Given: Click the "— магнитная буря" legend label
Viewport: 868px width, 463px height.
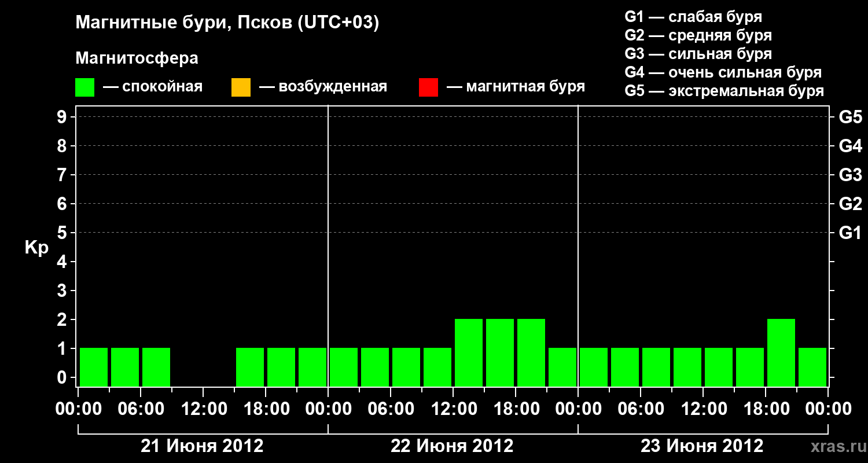Looking at the screenshot, I should point(516,87).
